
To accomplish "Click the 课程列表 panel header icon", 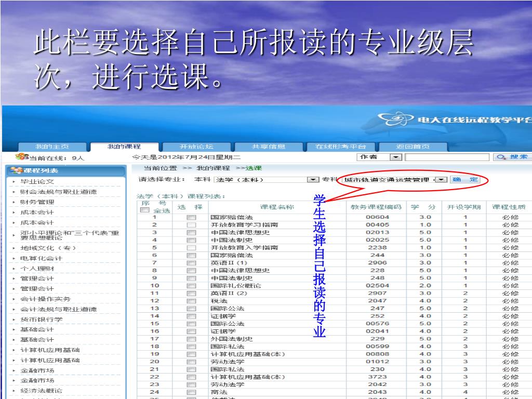I will click(16, 170).
